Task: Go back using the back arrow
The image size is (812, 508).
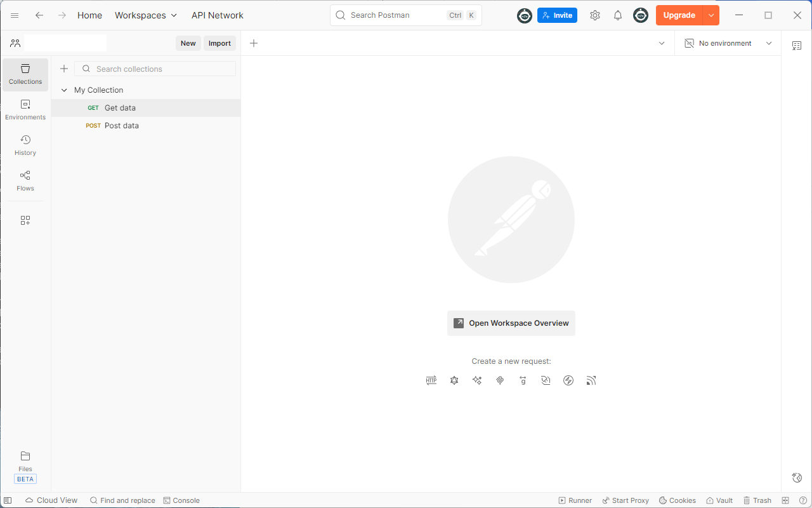Action: coord(39,15)
